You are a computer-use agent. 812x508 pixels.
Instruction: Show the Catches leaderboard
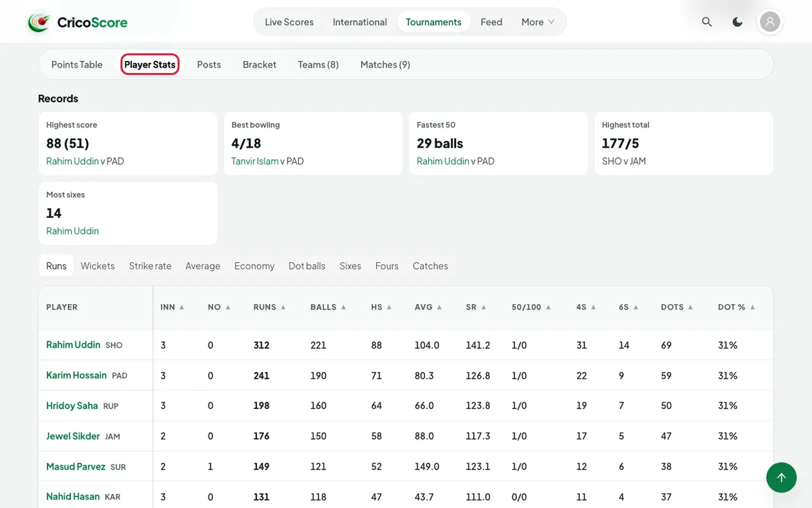pyautogui.click(x=430, y=266)
